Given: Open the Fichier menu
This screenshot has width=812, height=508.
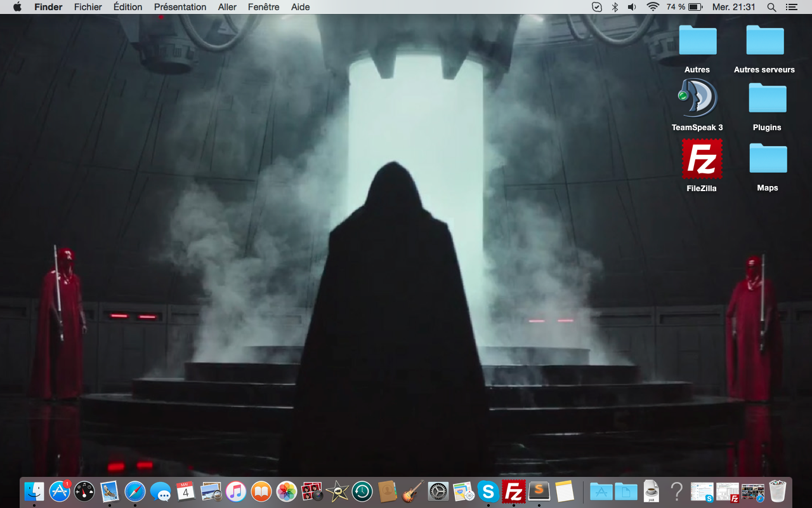Looking at the screenshot, I should [x=88, y=7].
